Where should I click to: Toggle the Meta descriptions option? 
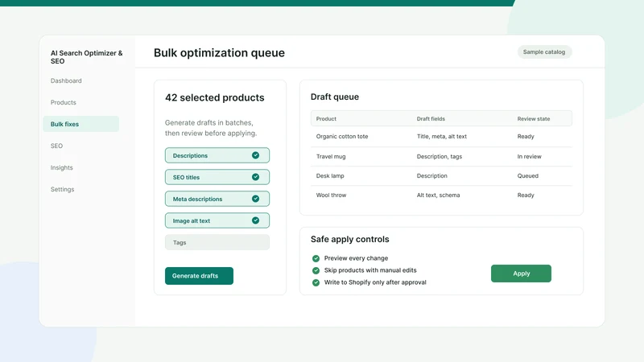217,199
